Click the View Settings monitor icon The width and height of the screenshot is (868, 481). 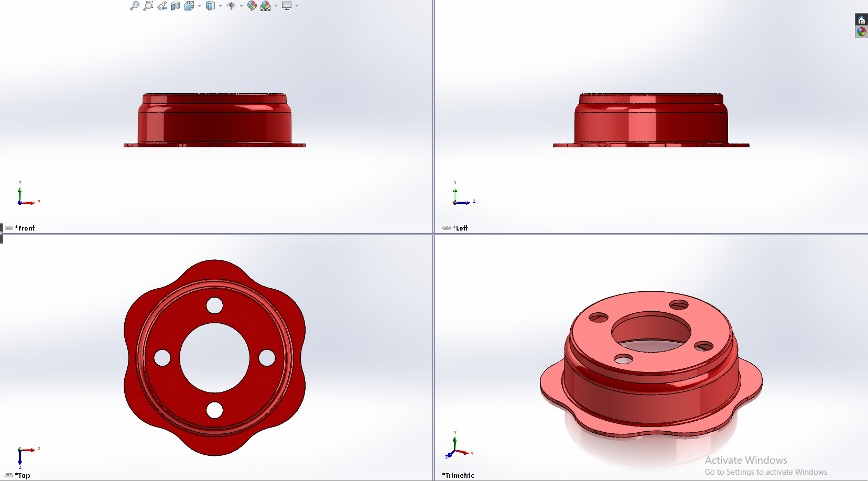(x=287, y=6)
